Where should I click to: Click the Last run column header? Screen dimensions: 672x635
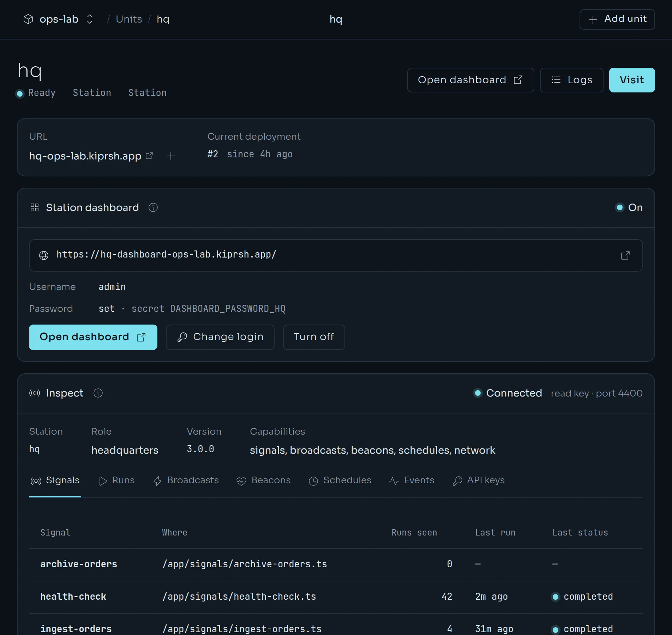coord(495,533)
